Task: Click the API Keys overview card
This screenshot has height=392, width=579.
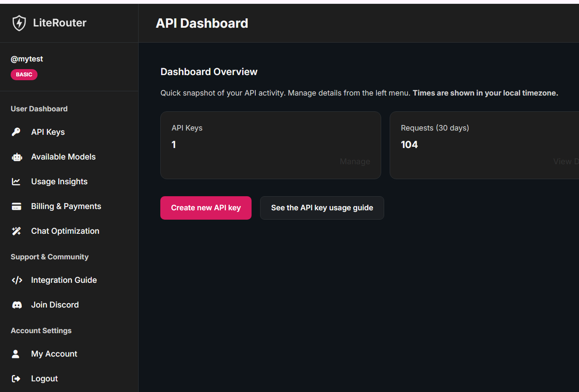Action: [270, 145]
